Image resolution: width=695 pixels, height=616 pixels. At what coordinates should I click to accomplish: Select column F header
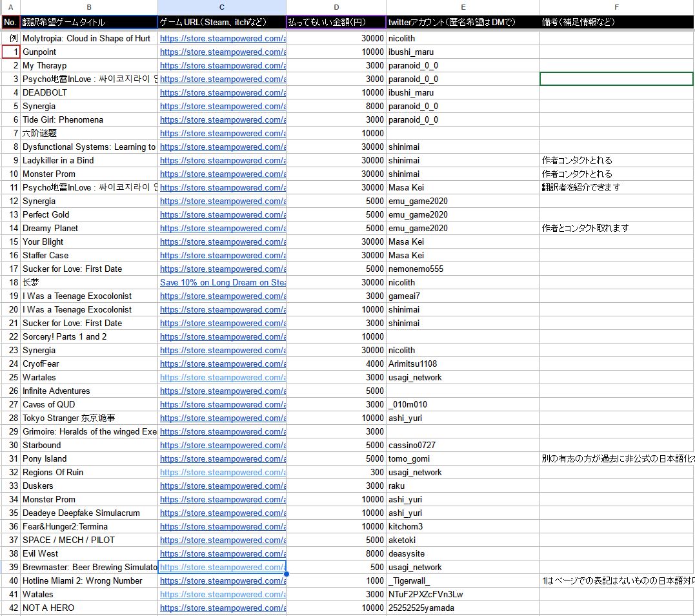[x=616, y=7]
